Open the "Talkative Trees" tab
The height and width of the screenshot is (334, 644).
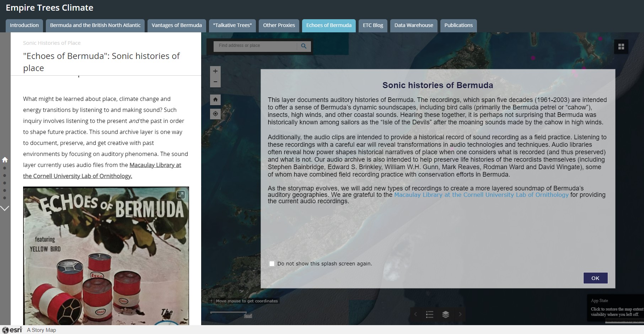[x=232, y=25]
